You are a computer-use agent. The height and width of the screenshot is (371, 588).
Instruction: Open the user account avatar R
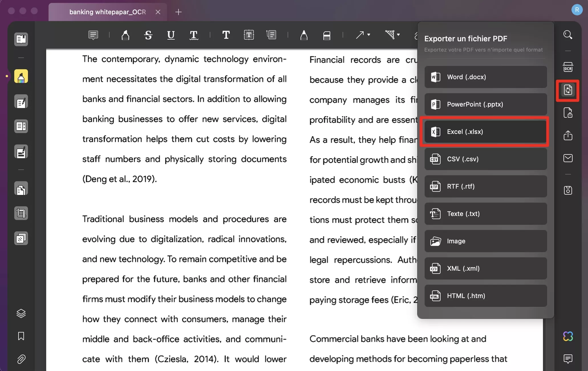click(x=577, y=10)
